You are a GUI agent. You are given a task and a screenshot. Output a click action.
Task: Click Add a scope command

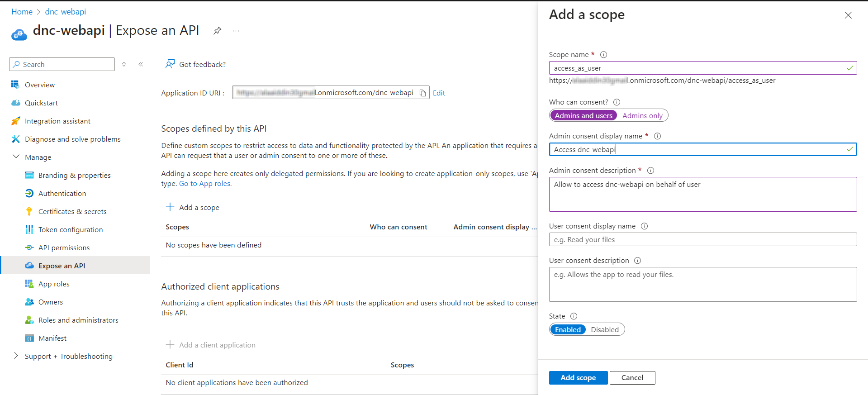point(192,207)
